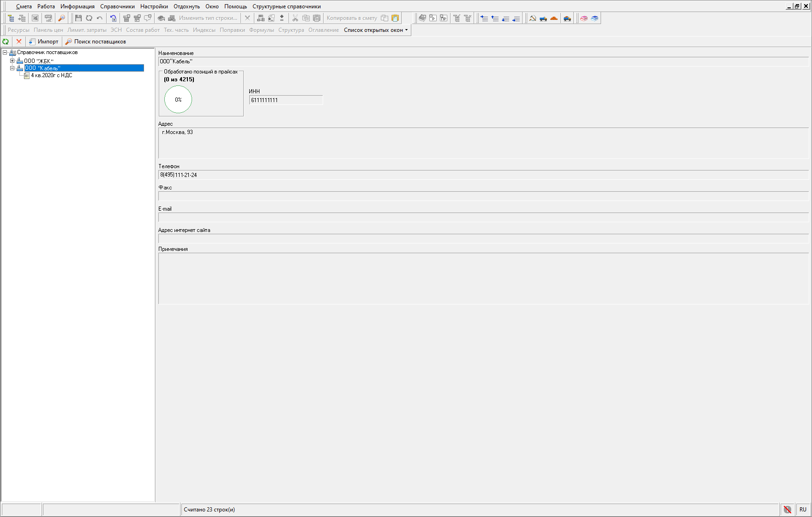Viewport: 812px width, 517px height.
Task: Collapse the Справочник поставщиков root node
Action: pos(5,53)
